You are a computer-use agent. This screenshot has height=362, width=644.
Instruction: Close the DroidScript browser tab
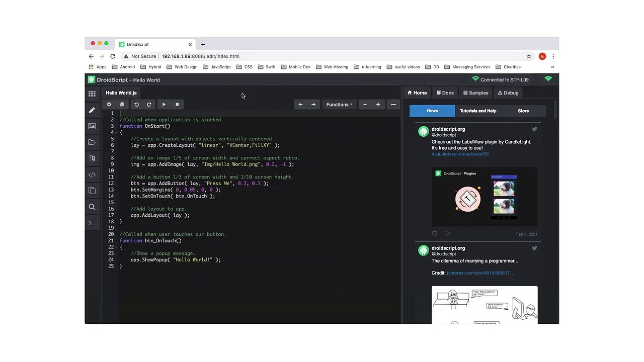(190, 44)
